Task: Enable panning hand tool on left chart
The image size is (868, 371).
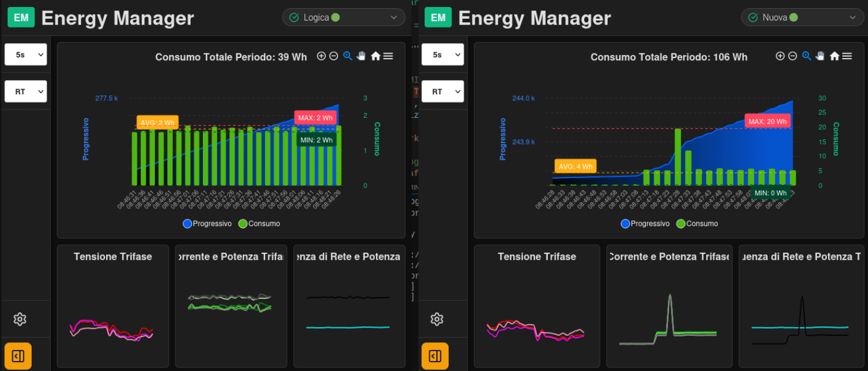Action: (x=361, y=56)
